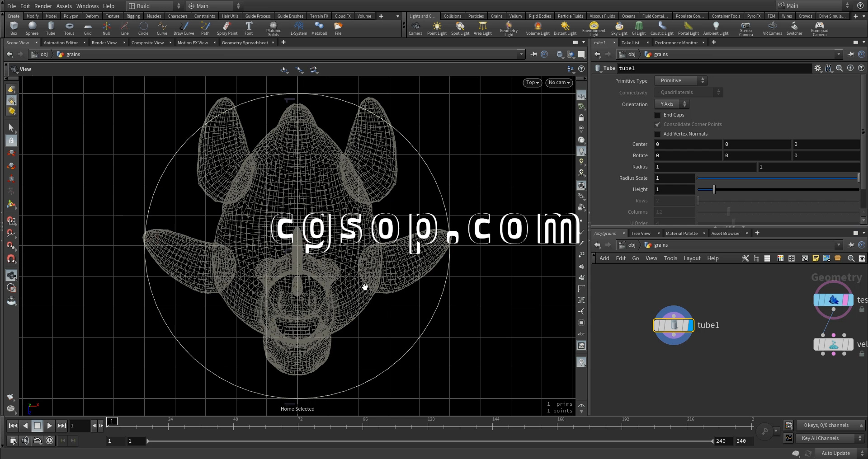Open the Platonic Solids tool

(274, 29)
